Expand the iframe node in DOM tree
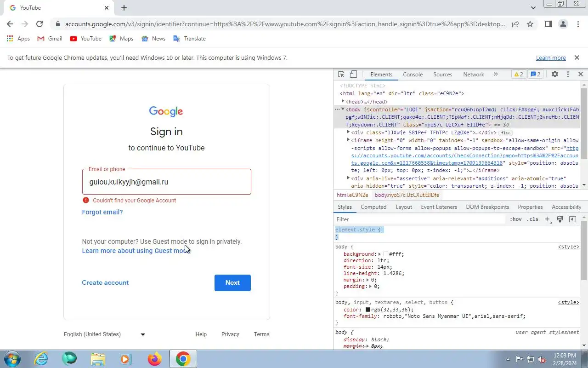The height and width of the screenshot is (368, 588). (348, 140)
